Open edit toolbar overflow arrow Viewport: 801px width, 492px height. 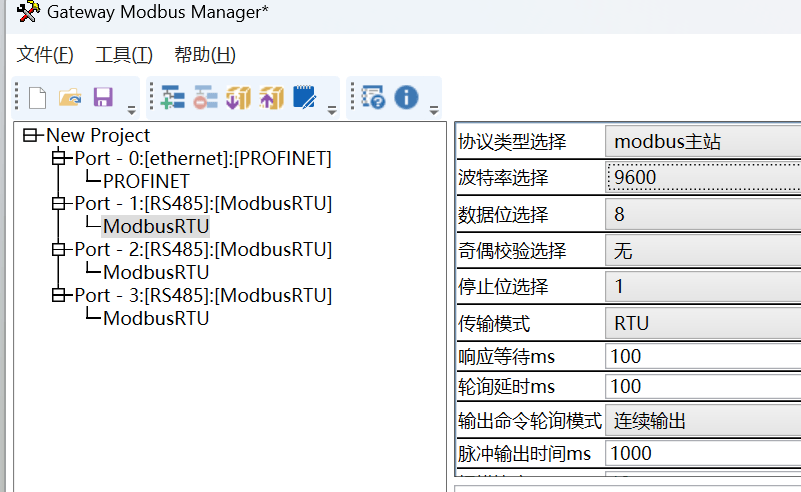(332, 110)
